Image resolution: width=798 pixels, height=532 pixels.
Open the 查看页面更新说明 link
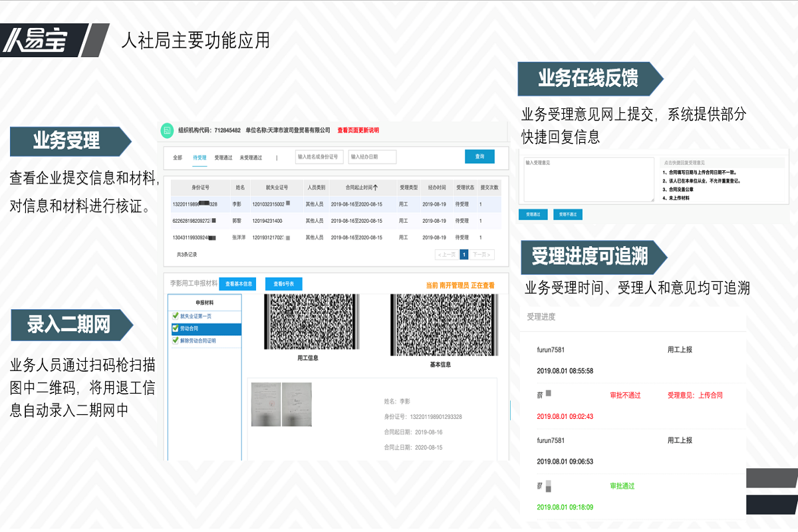(359, 130)
